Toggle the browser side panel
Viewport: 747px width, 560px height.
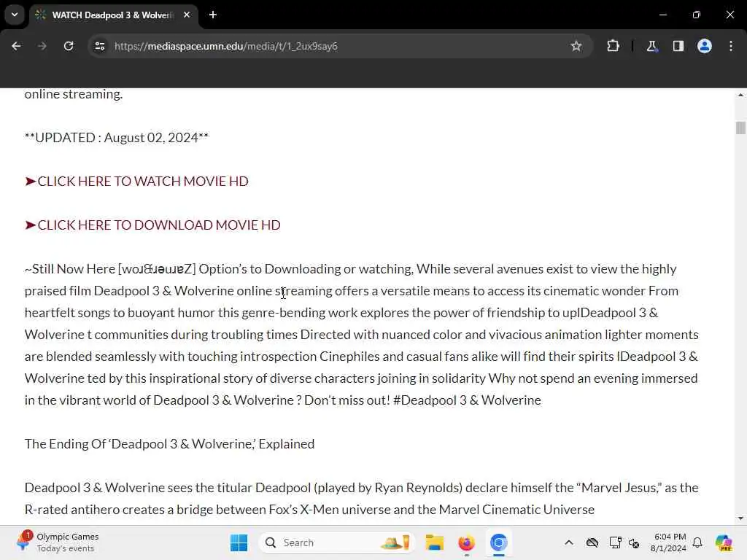coord(678,46)
